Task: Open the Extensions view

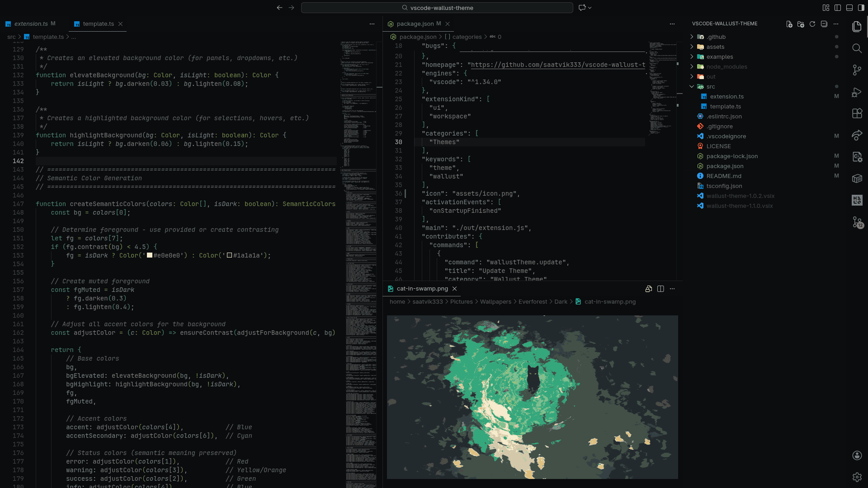Action: click(857, 113)
